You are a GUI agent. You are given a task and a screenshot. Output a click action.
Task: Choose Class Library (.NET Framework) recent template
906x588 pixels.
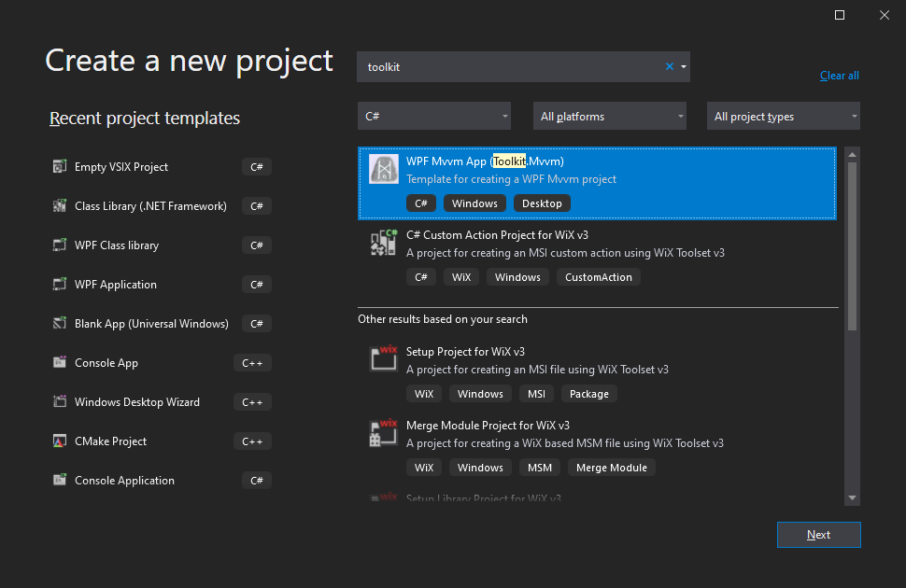click(162, 206)
